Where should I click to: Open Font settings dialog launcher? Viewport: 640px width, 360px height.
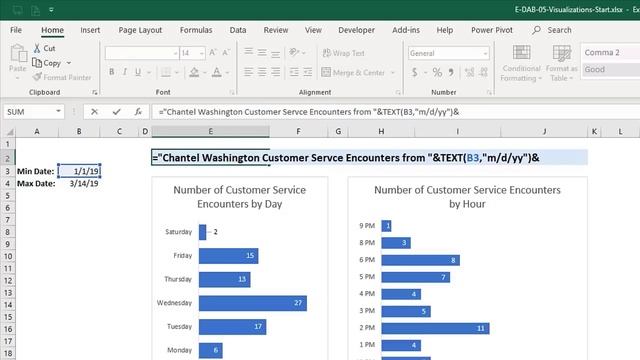(232, 93)
